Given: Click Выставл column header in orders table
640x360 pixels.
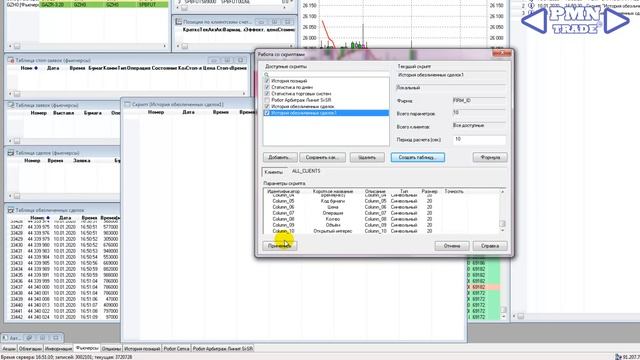Looking at the screenshot, I should point(64,113).
